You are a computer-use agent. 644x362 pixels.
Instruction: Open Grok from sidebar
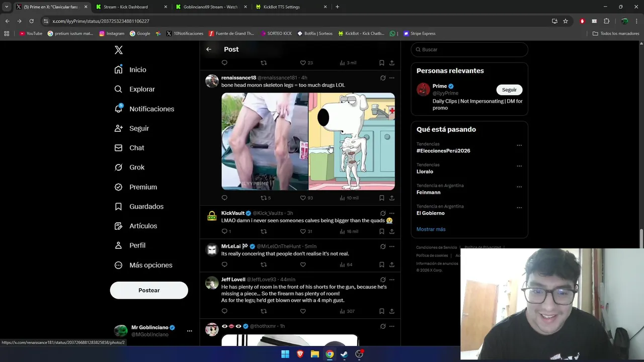[129, 167]
